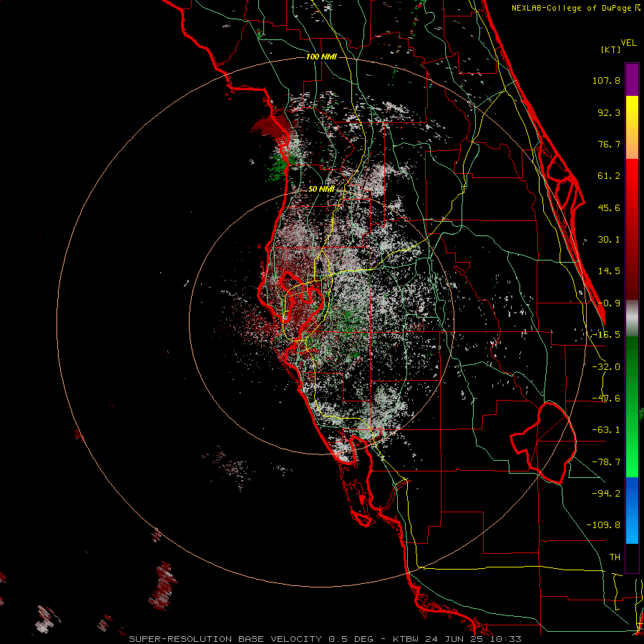Select the -109.8 velocity scale value
This screenshot has height=644, width=644.
click(603, 525)
